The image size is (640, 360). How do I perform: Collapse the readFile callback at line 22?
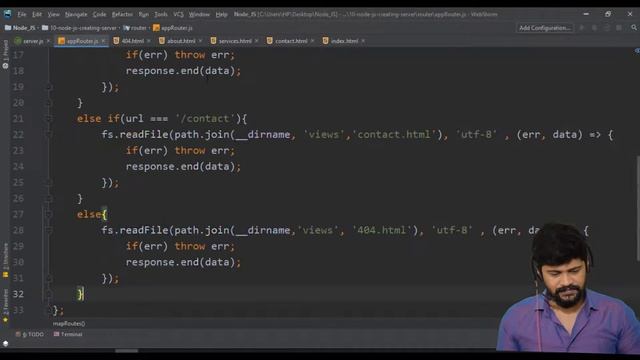pos(49,135)
